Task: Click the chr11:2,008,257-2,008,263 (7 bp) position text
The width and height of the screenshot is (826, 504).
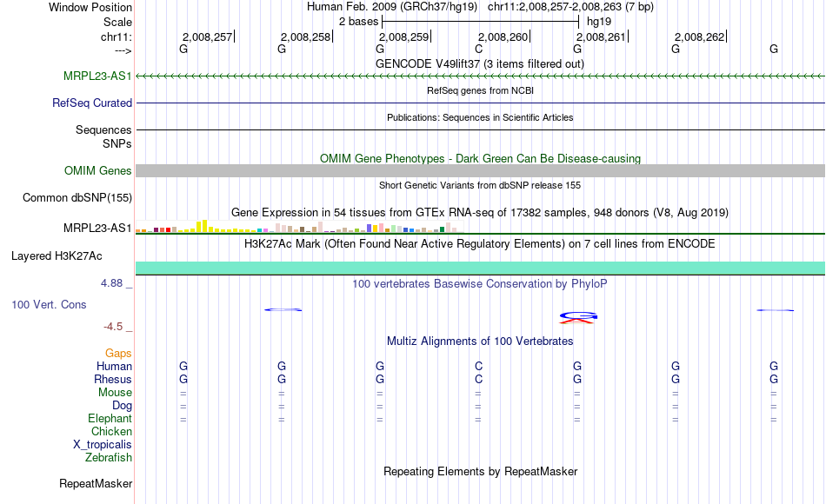Action: point(570,7)
